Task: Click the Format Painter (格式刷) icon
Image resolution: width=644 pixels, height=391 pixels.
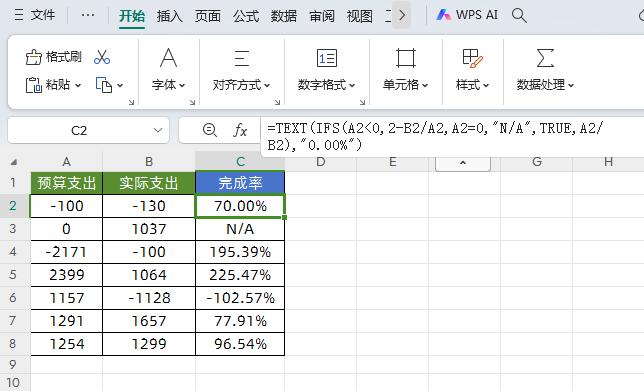Action: pyautogui.click(x=34, y=57)
